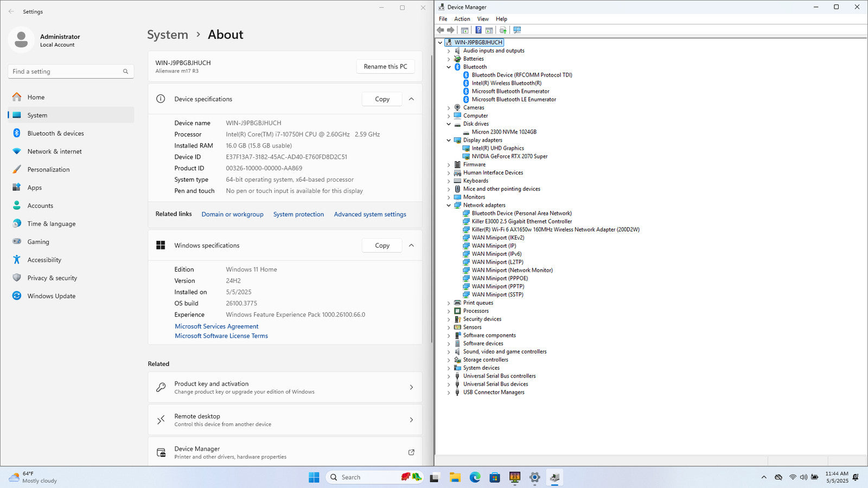Collapse the Windows specifications section
Image resolution: width=868 pixels, height=488 pixels.
tap(411, 246)
